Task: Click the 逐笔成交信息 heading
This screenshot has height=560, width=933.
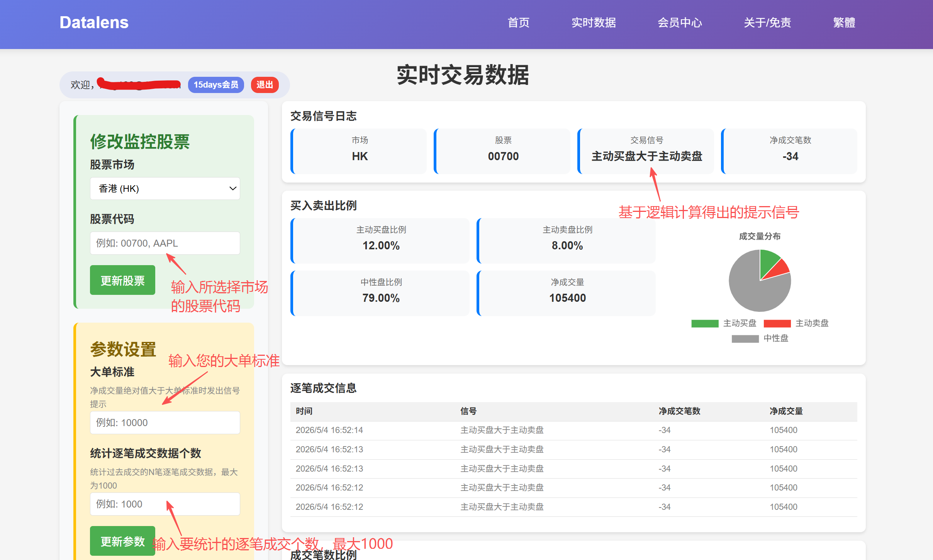Action: coord(323,388)
